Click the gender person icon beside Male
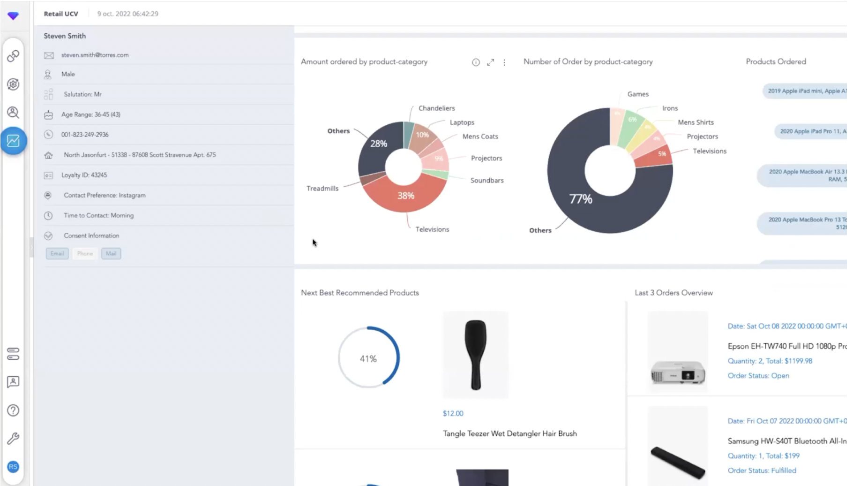 pyautogui.click(x=48, y=74)
